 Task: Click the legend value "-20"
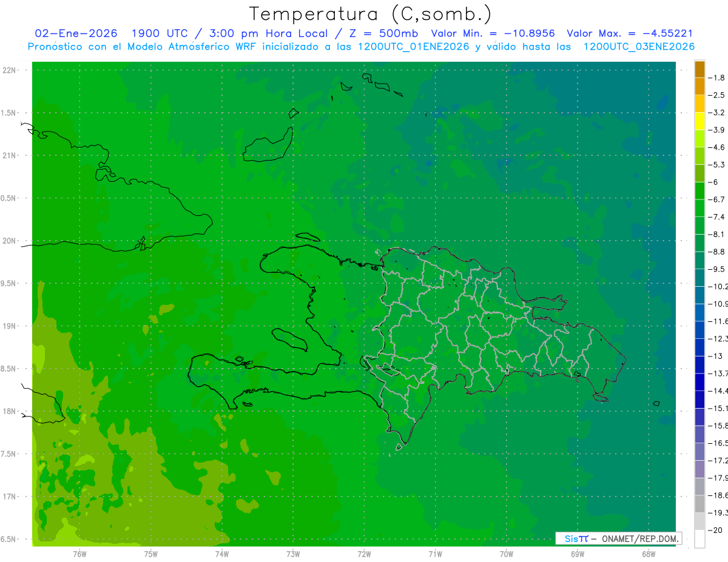pyautogui.click(x=716, y=530)
